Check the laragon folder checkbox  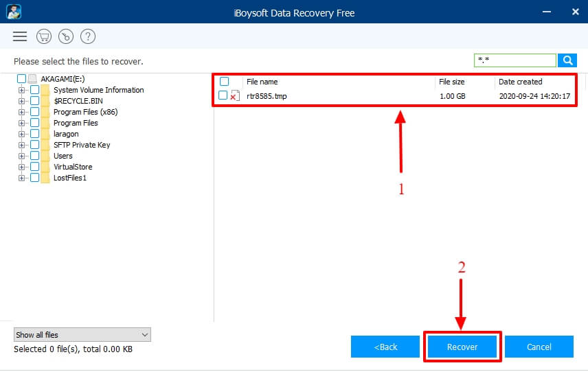(x=34, y=134)
